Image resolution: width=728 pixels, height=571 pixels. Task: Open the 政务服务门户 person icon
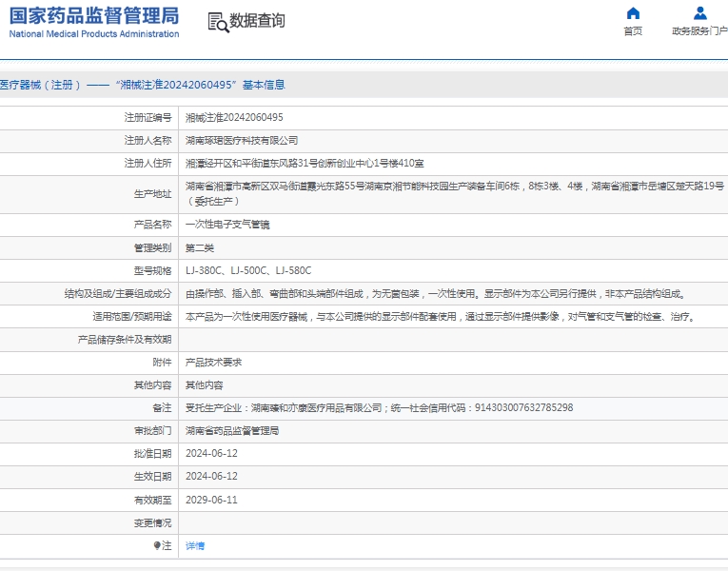(699, 13)
